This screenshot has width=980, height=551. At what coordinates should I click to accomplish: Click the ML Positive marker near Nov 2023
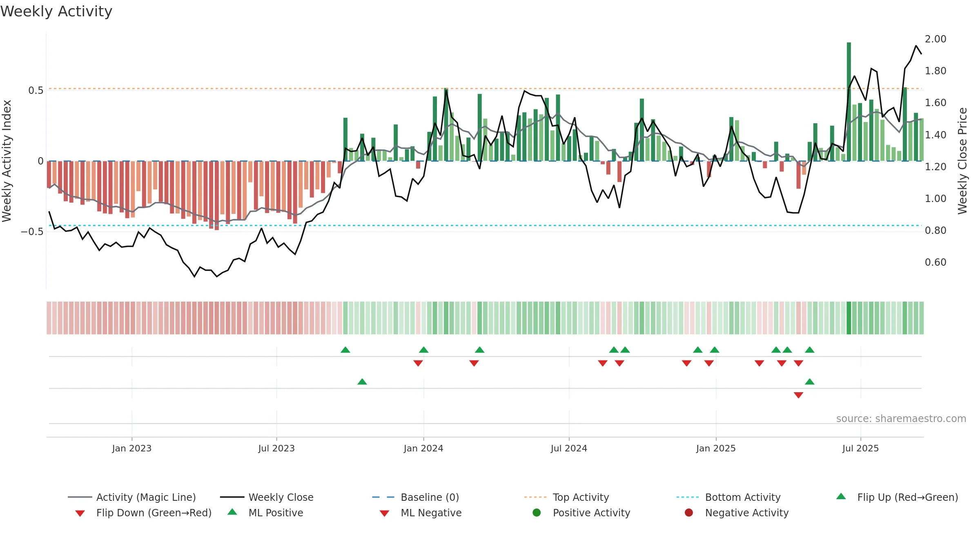(x=362, y=382)
